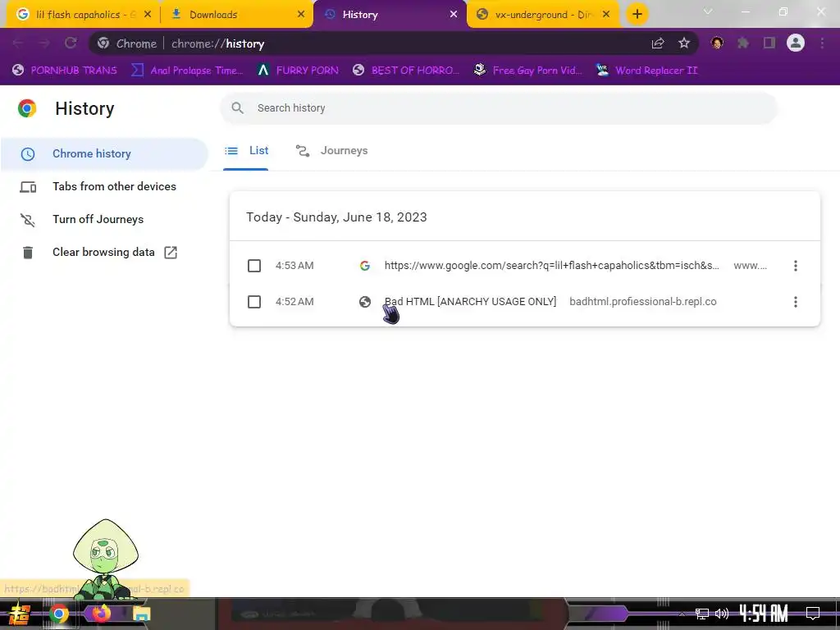Click the search magnifier icon
This screenshot has height=630, width=840.
[x=237, y=108]
